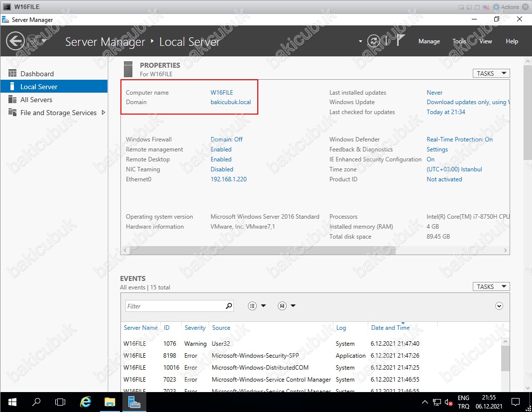Click the NIC Teaming Disabled link
Image resolution: width=532 pixels, height=412 pixels.
pyautogui.click(x=221, y=169)
